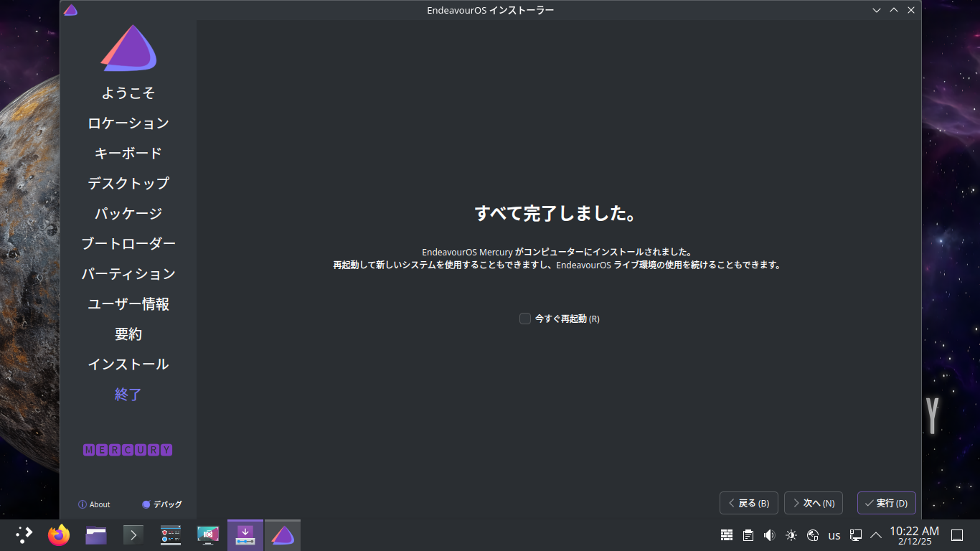Screen dimensions: 980x551
Task: Launch the screenshot capture tool
Action: tap(208, 535)
